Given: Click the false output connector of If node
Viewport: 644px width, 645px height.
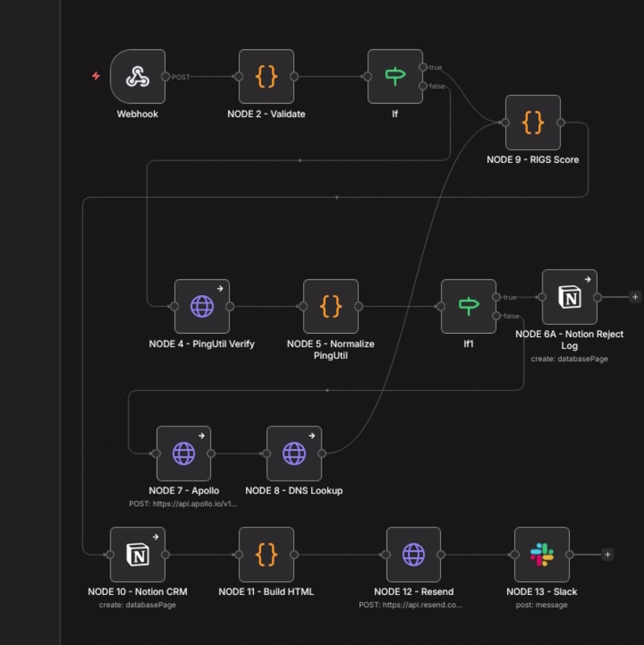Looking at the screenshot, I should [423, 85].
